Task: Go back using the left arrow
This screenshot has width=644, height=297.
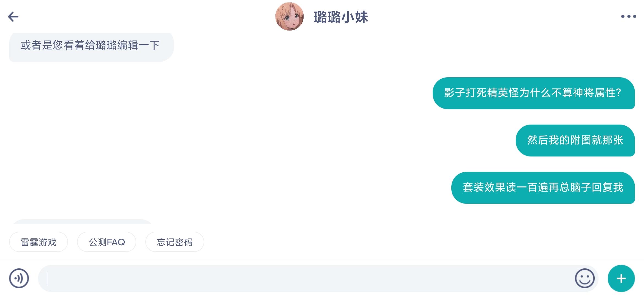Action: tap(13, 17)
